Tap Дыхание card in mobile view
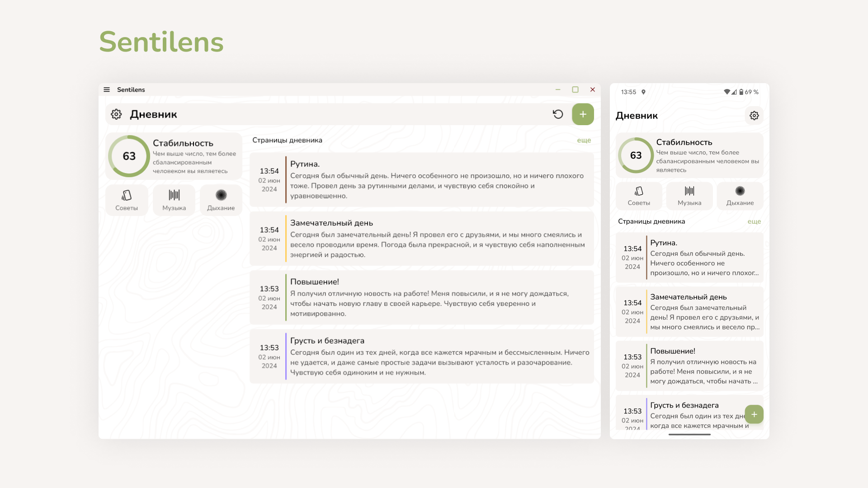The width and height of the screenshot is (868, 488). pyautogui.click(x=740, y=196)
